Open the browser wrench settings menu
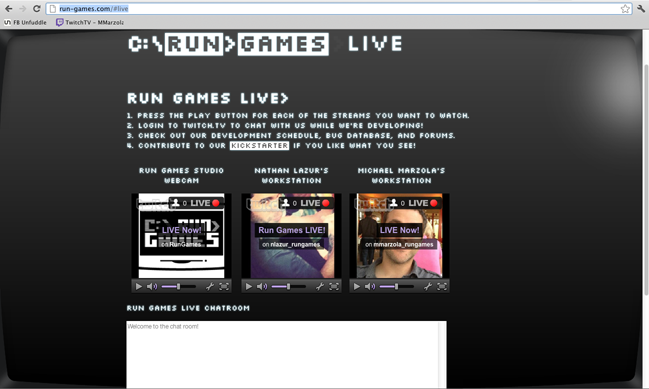This screenshot has width=649, height=389. point(641,9)
